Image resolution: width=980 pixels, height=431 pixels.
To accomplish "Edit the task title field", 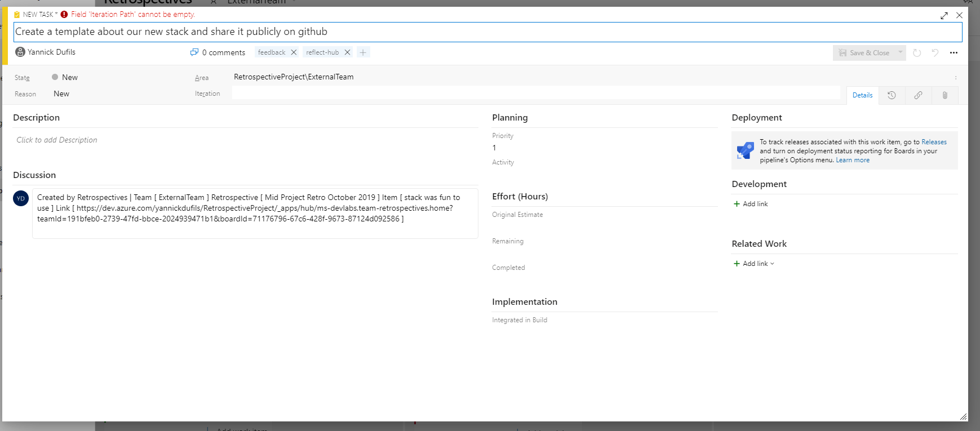I will [487, 32].
